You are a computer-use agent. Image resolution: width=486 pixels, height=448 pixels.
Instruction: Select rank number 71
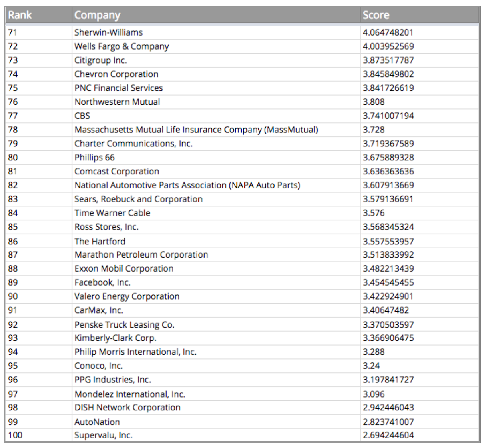pyautogui.click(x=13, y=32)
